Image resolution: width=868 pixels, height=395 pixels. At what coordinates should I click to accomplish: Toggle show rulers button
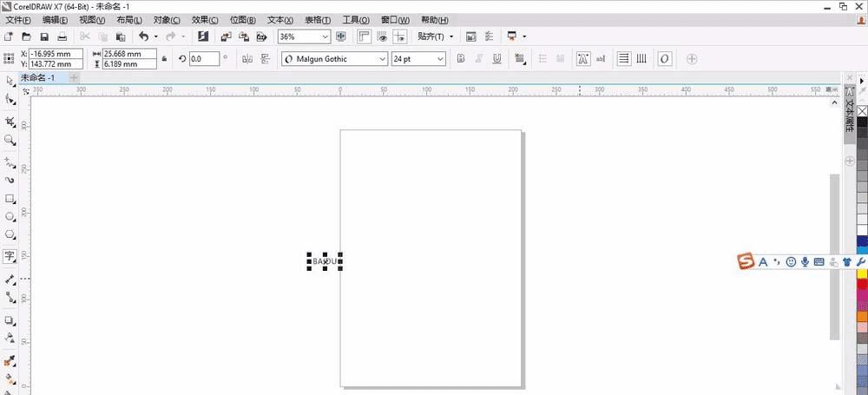point(364,36)
